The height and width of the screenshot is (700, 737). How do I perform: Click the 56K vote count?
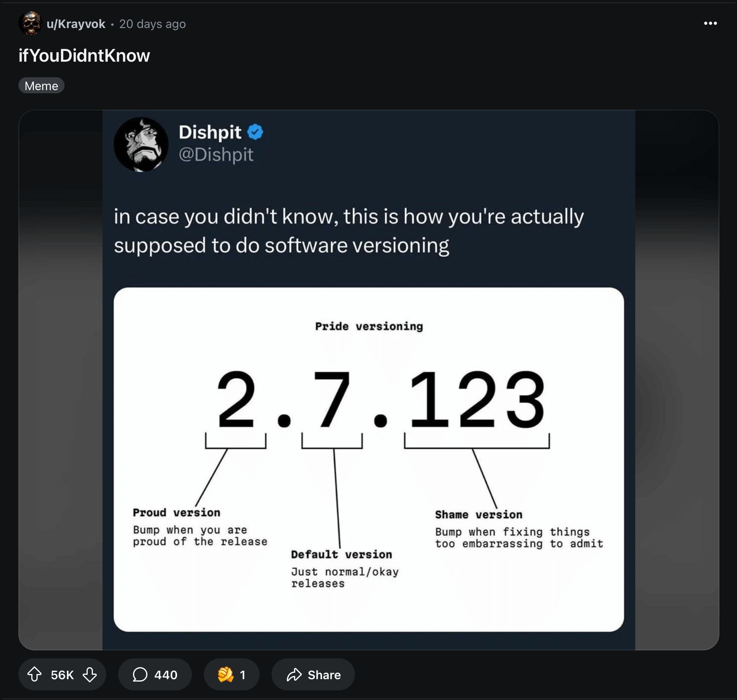pyautogui.click(x=62, y=675)
